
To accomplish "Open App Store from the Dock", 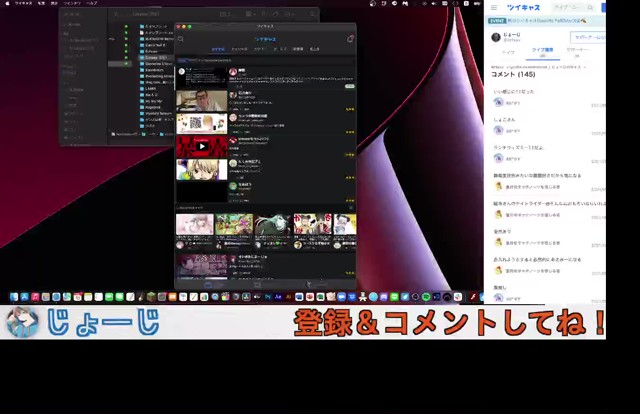I will 24,297.
